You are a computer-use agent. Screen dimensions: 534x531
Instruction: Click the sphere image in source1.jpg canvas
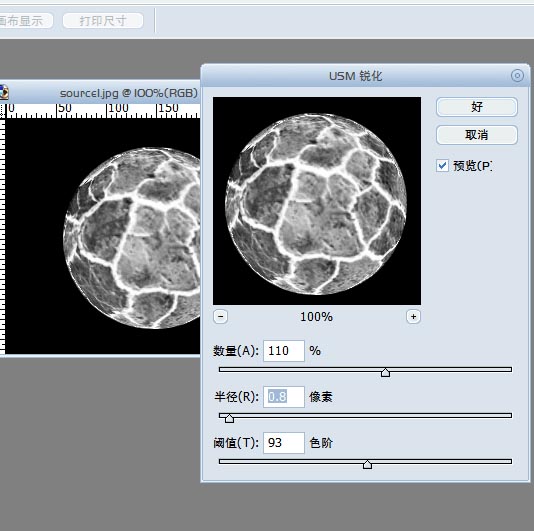(x=132, y=238)
